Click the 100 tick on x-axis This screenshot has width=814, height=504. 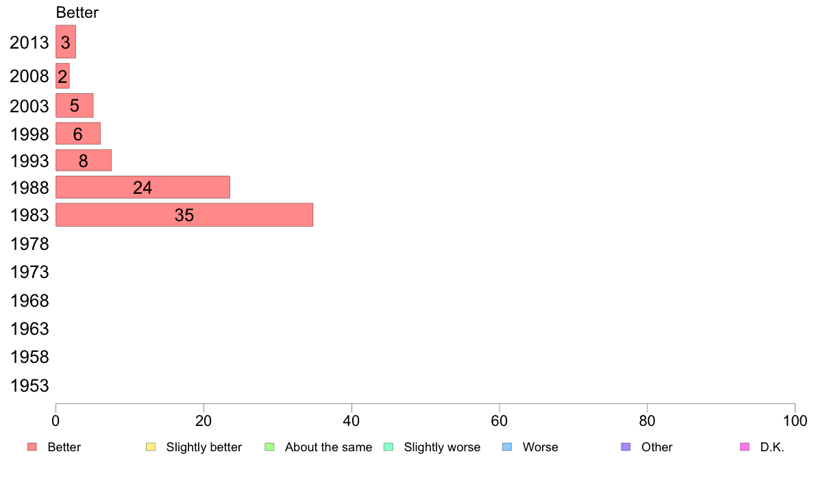[x=795, y=421]
